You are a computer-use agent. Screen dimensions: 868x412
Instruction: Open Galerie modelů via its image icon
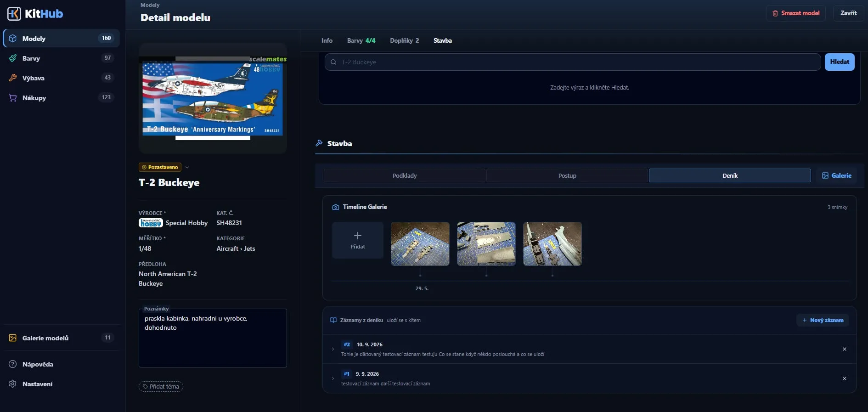(x=13, y=338)
